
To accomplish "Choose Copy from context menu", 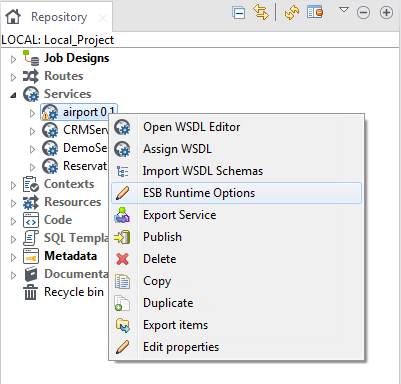I will 237,281.
